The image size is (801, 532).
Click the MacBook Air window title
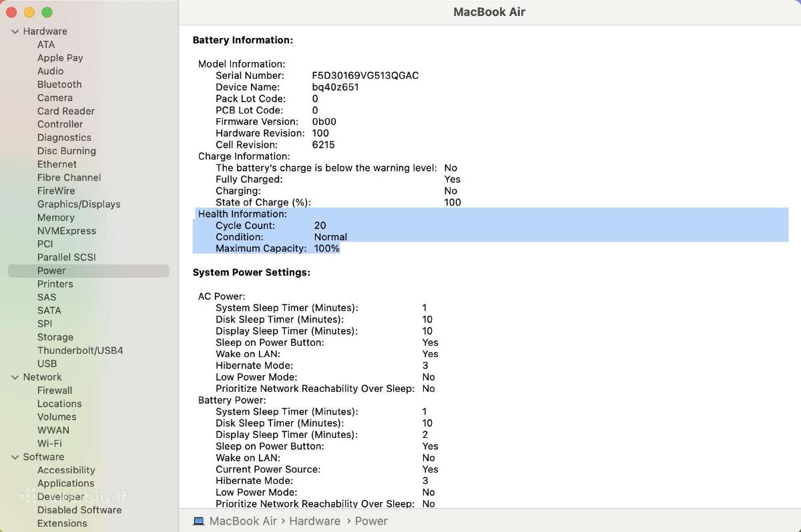489,12
